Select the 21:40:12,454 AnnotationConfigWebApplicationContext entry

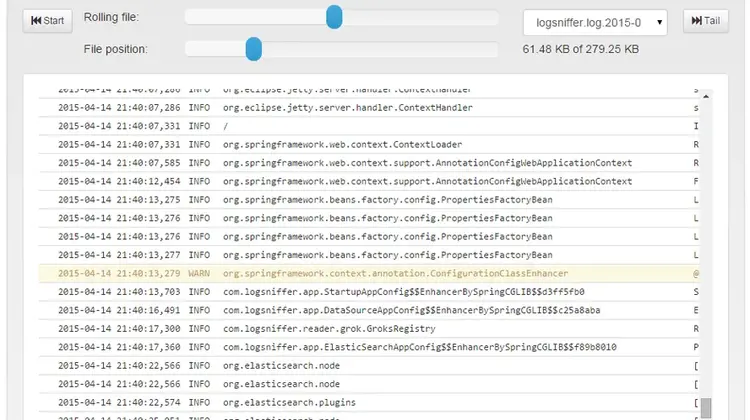pos(369,181)
